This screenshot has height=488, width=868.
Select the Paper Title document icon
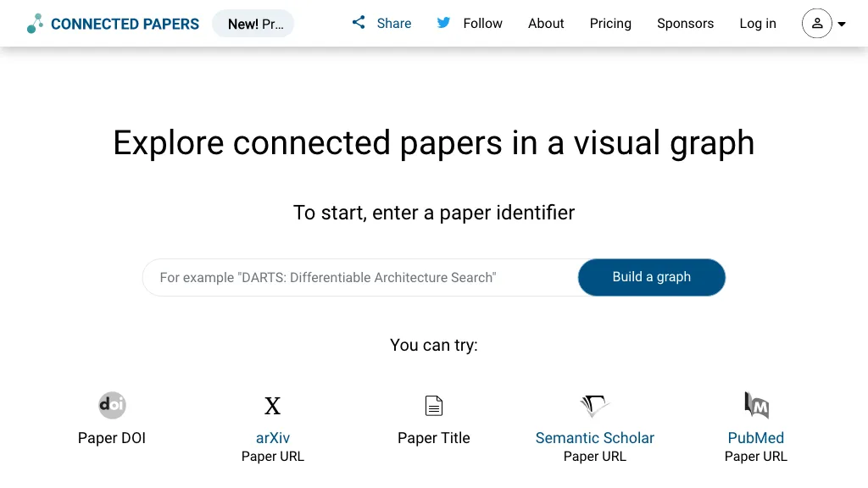pos(433,405)
